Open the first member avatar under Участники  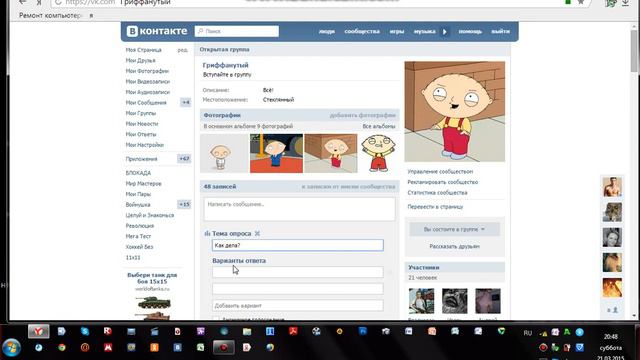422,301
